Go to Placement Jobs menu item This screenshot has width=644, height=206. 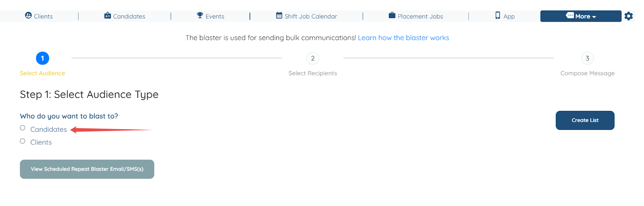(x=420, y=16)
